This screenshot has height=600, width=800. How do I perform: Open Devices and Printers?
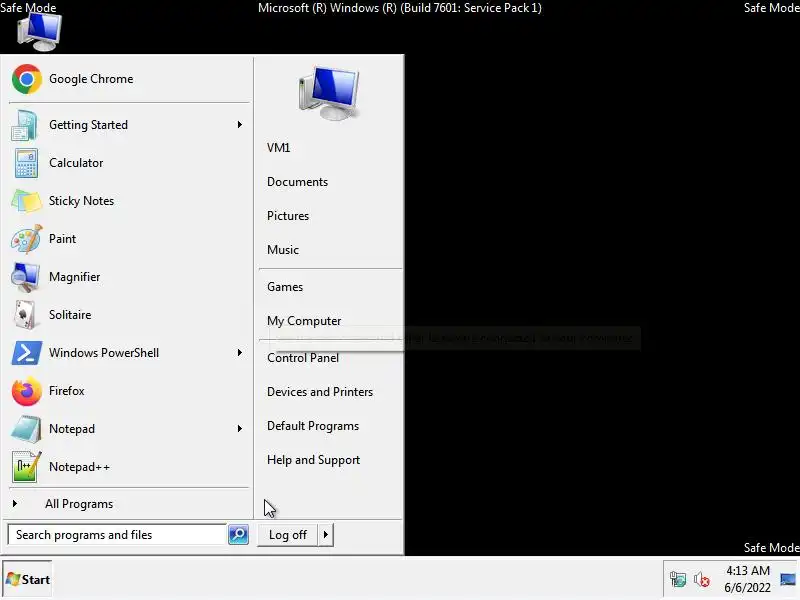(x=320, y=392)
